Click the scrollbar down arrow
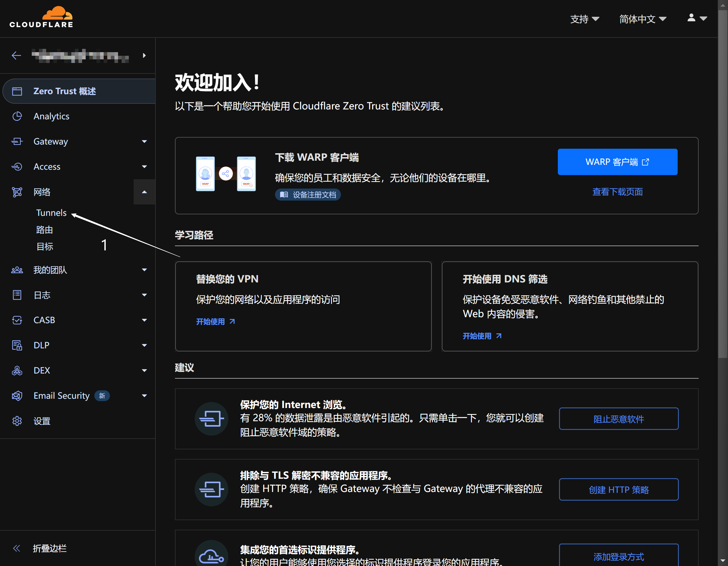728x566 pixels. (x=723, y=561)
